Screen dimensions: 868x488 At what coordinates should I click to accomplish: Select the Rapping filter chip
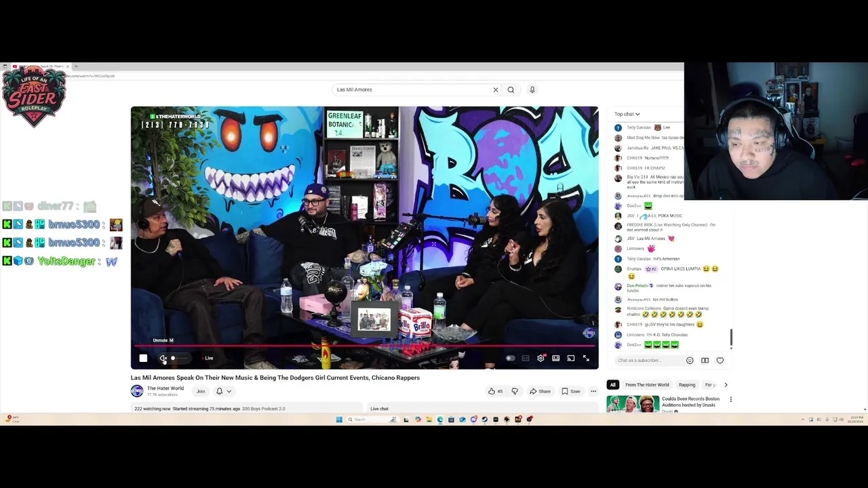pos(687,385)
